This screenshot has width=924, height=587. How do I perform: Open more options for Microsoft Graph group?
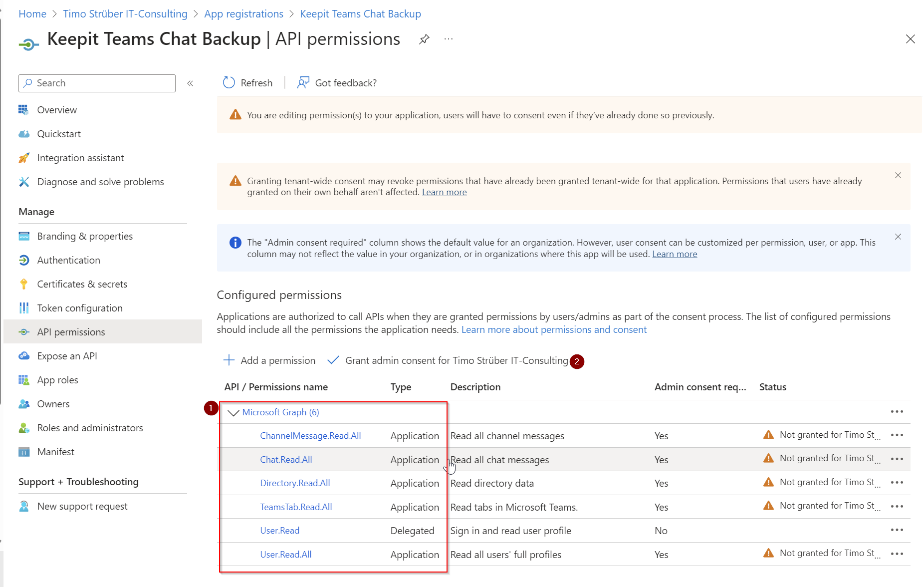point(897,412)
